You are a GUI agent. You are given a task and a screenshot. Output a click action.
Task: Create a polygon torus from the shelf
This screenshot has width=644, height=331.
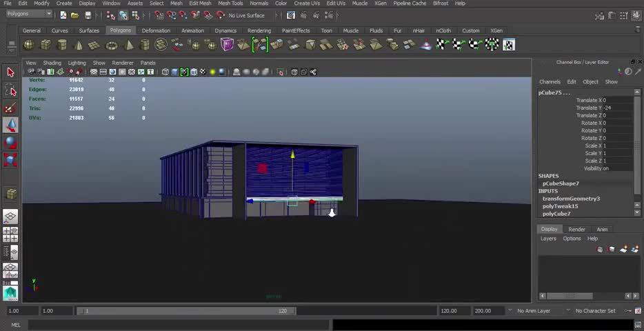pos(111,45)
